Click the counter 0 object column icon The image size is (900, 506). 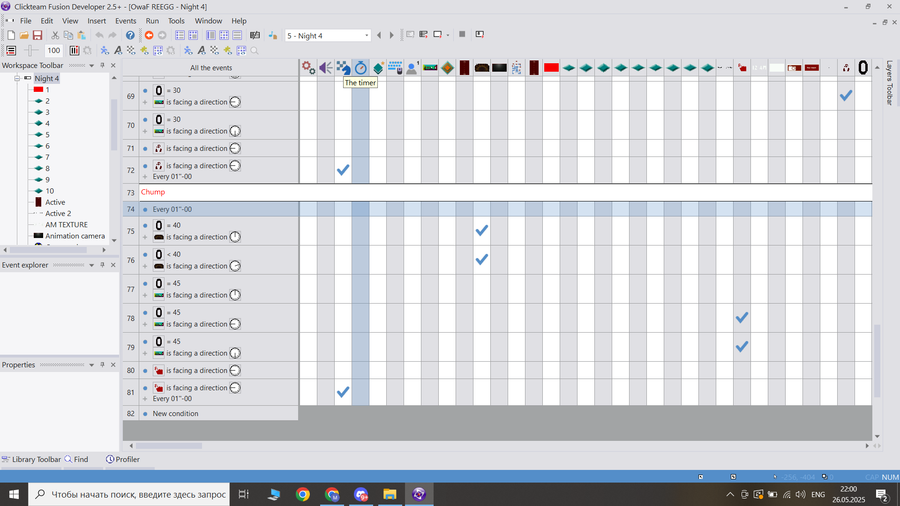pyautogui.click(x=863, y=68)
